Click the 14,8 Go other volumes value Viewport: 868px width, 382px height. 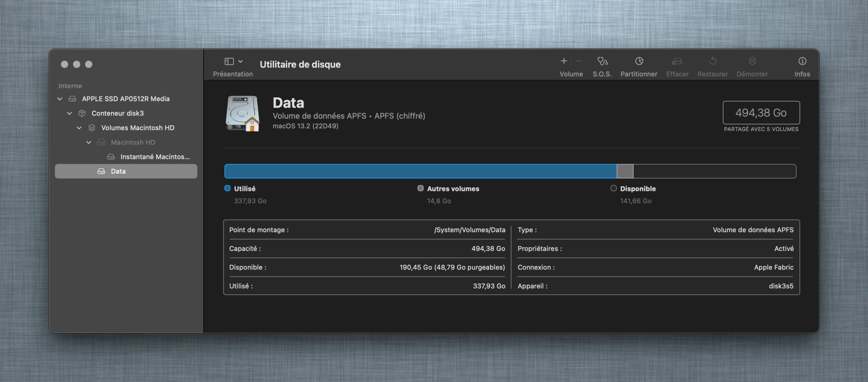pyautogui.click(x=439, y=201)
